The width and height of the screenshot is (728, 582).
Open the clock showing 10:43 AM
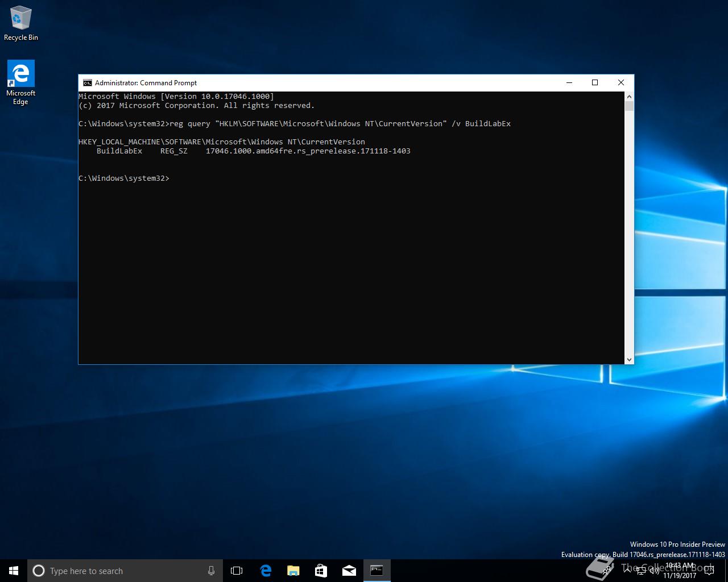(680, 571)
